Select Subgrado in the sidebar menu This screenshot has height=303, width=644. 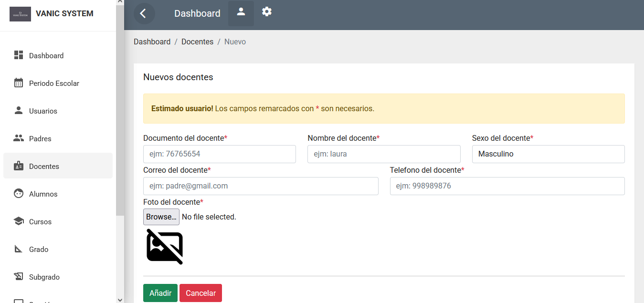(44, 277)
